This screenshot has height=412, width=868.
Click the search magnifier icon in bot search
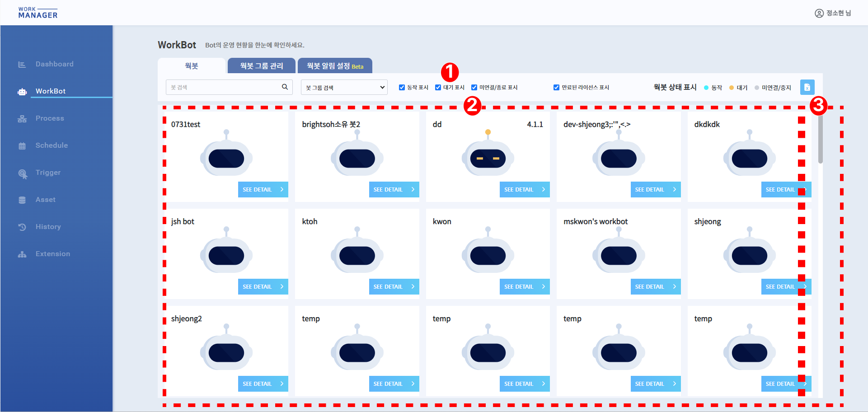click(285, 87)
